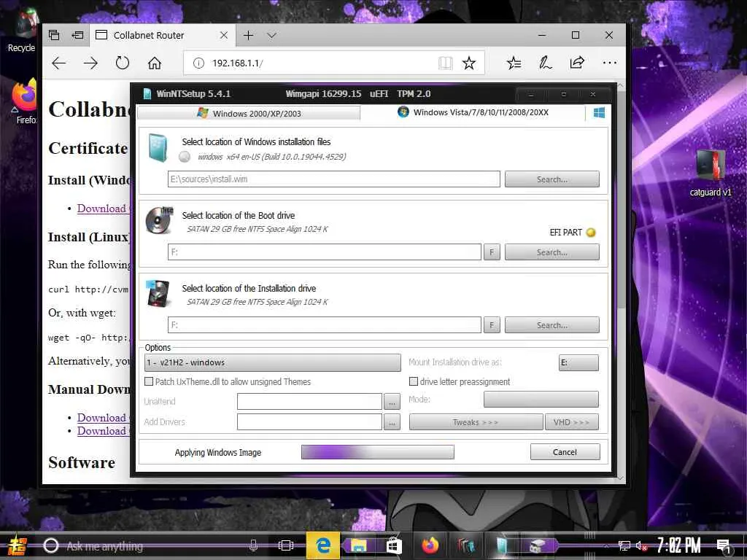Click the Unattend file field

309,401
